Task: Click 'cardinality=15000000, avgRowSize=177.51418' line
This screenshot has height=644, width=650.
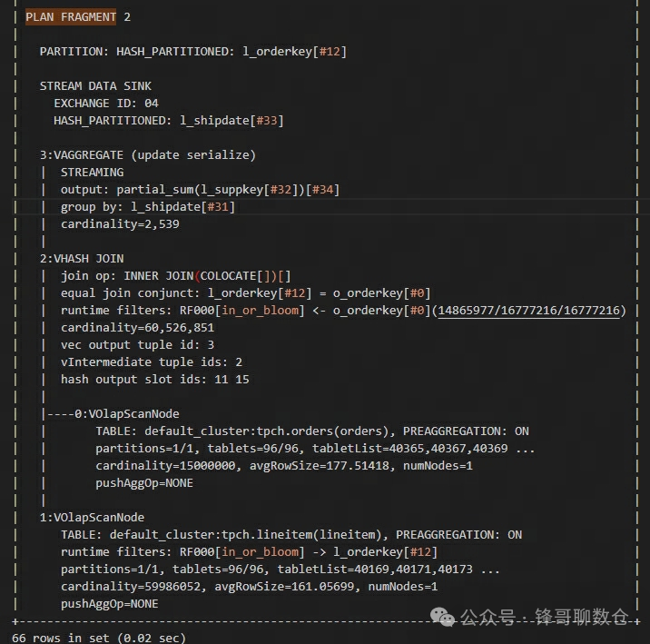Action: point(284,466)
